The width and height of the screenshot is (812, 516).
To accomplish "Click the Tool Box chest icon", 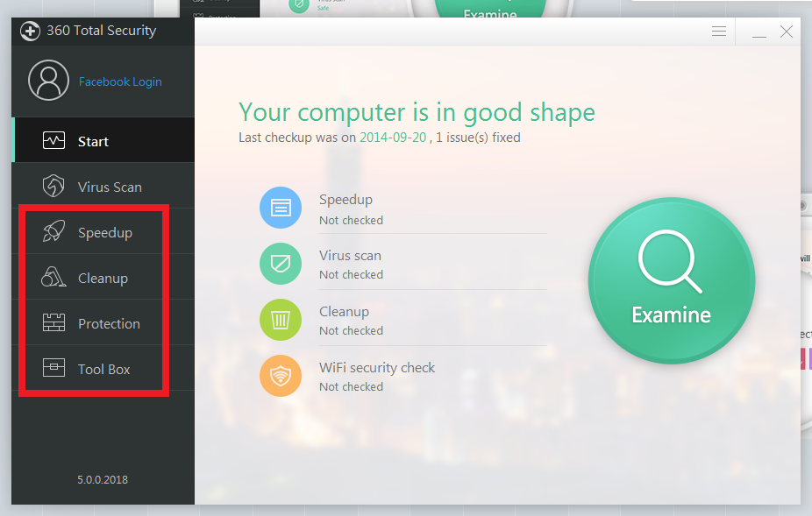I will [53, 367].
